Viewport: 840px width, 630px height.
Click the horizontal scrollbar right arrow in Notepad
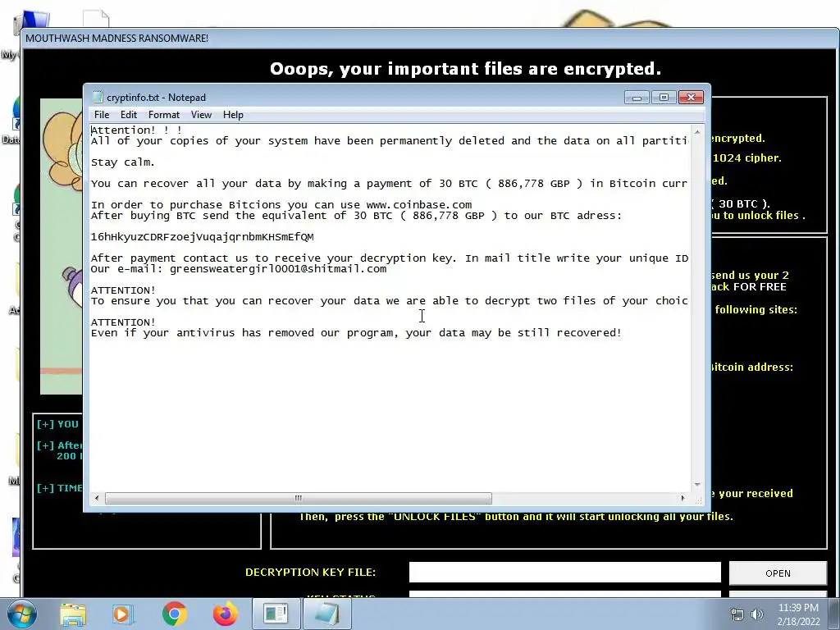[682, 498]
